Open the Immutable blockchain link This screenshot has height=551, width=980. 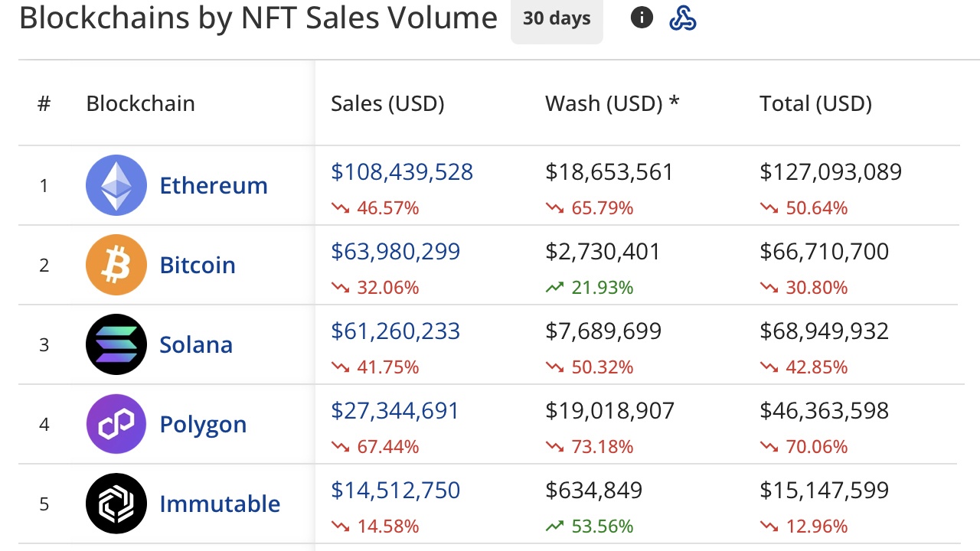pos(220,504)
